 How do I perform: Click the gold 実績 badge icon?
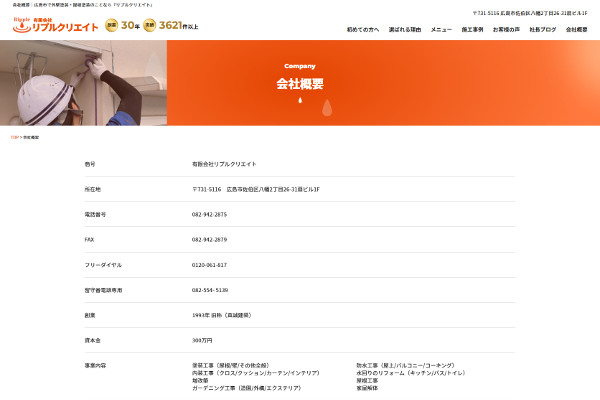[x=149, y=25]
